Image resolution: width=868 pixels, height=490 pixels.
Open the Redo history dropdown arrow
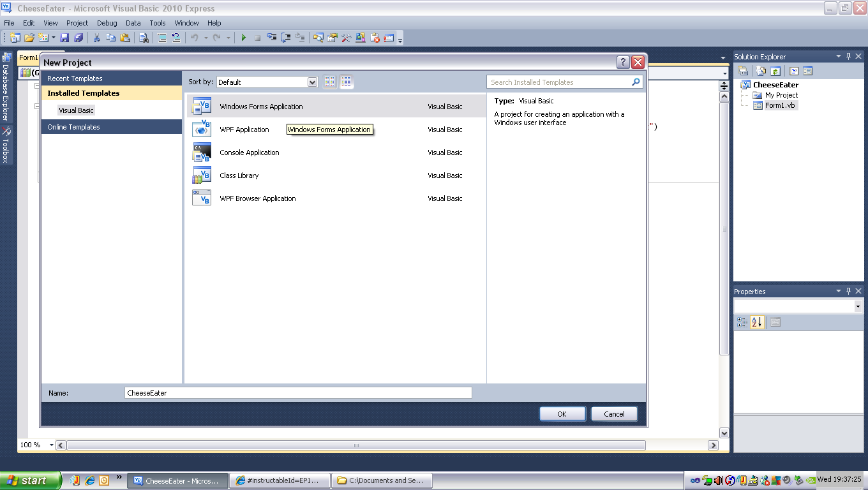click(x=228, y=38)
